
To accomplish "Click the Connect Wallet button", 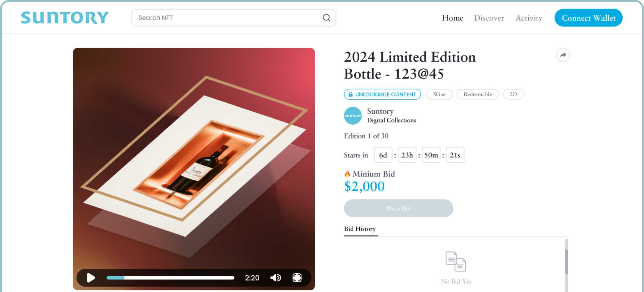I will click(x=588, y=18).
